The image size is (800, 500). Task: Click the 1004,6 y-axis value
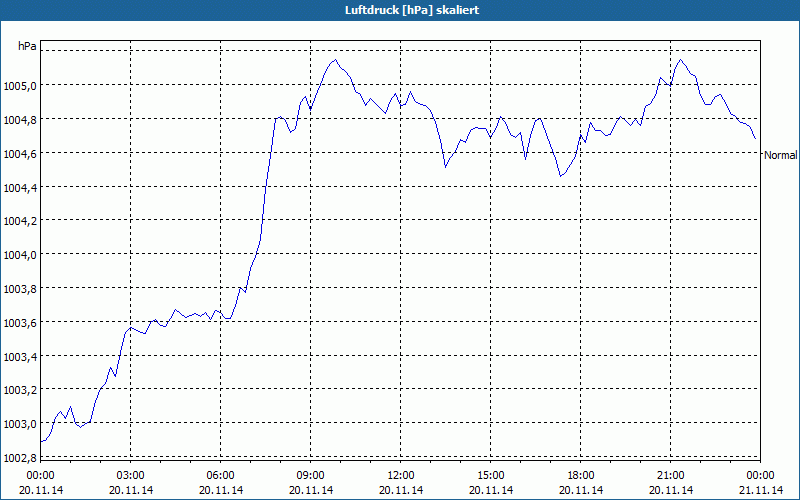coord(20,154)
